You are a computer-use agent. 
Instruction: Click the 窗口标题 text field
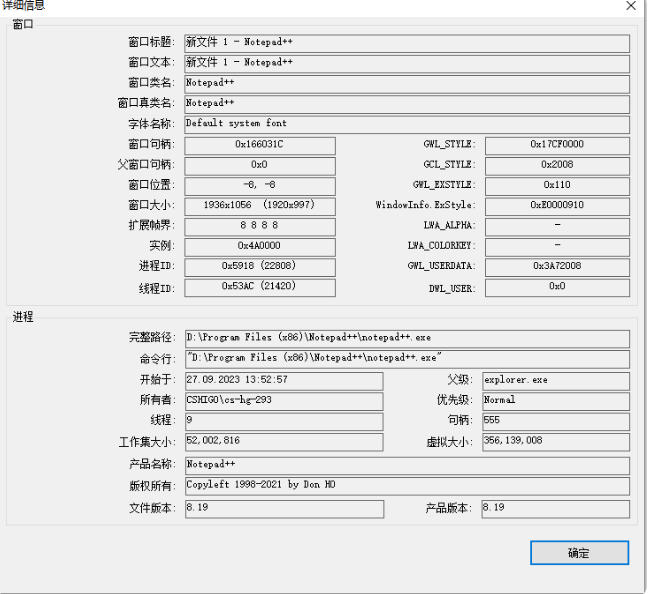[x=406, y=43]
